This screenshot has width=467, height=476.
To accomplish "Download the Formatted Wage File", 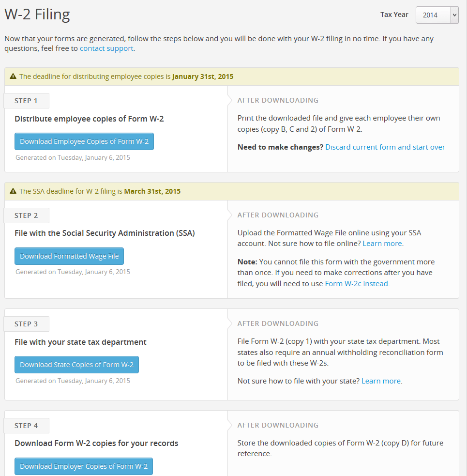I will tap(69, 256).
